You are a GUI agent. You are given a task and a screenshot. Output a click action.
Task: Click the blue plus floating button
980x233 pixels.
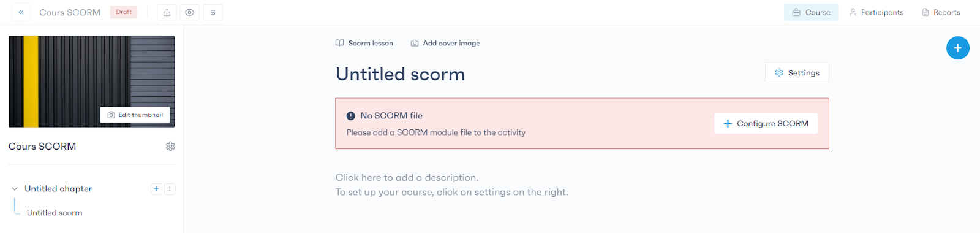tap(957, 48)
